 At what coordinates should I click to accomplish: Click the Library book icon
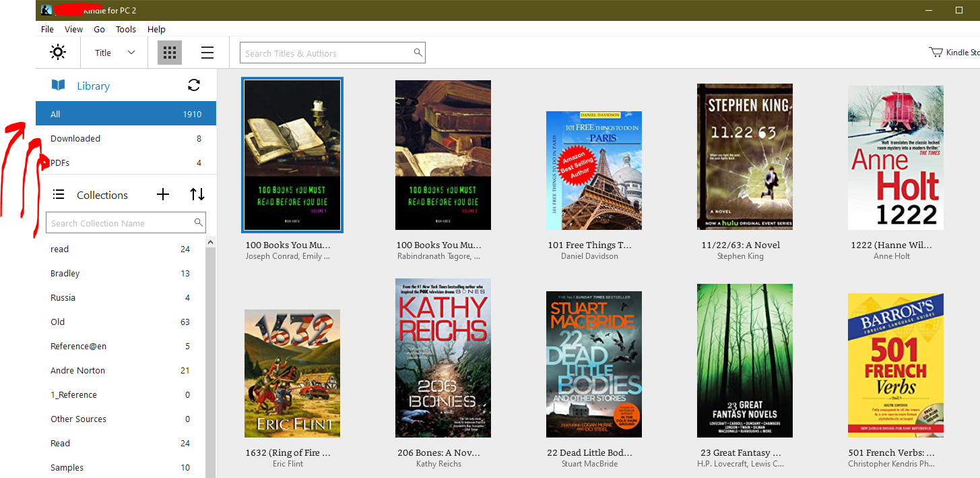click(x=57, y=85)
